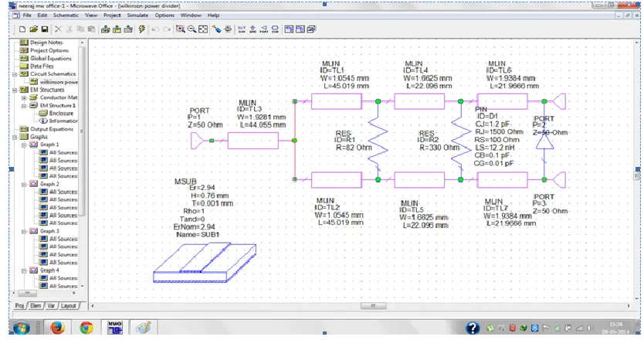Select Global Equations in project tree
Viewport: 644px width, 340px height.
pyautogui.click(x=50, y=59)
